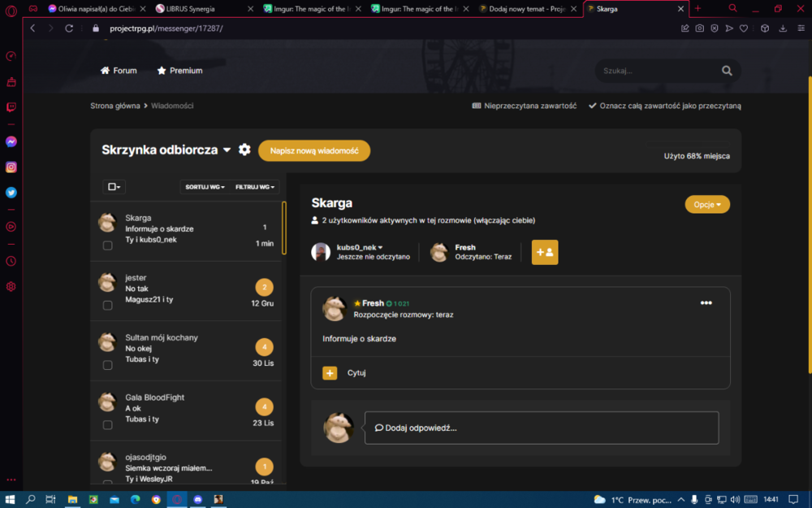Open Nieprzeczytana zawartość link
Screen dimensions: 812x508
click(x=524, y=106)
